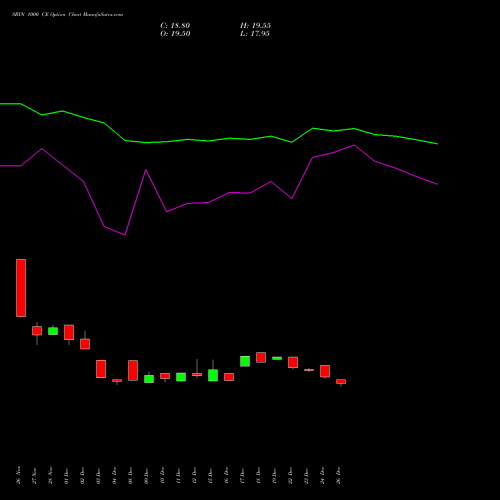Select the red candle for 01 Dec
The image size is (500, 500).
(x=69, y=332)
